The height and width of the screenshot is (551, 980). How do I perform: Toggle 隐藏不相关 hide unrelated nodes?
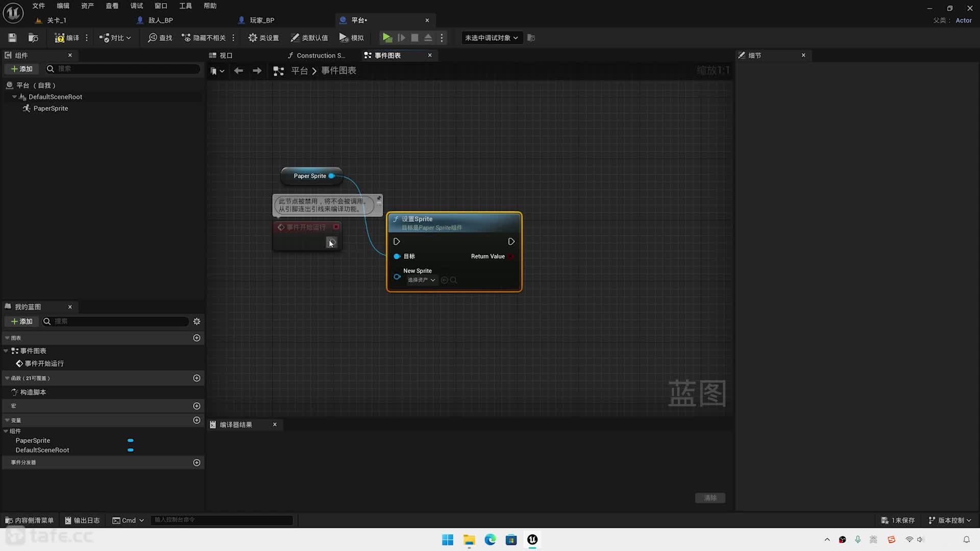tap(204, 38)
